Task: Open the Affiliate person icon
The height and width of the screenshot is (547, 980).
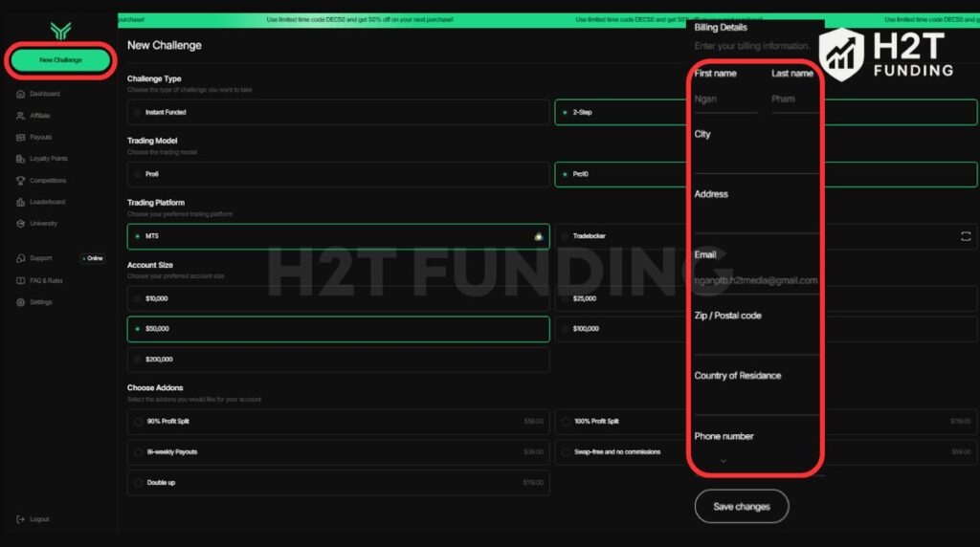Action: tap(21, 116)
